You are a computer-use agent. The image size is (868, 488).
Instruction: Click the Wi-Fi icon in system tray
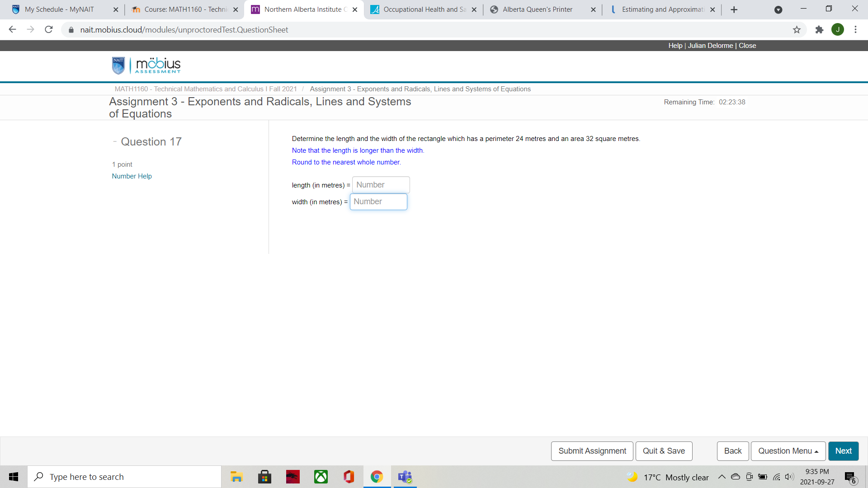[777, 477]
